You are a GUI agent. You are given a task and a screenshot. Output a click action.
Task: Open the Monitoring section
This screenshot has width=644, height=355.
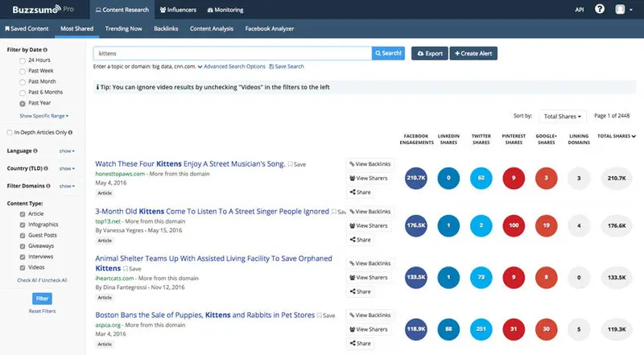(x=225, y=10)
